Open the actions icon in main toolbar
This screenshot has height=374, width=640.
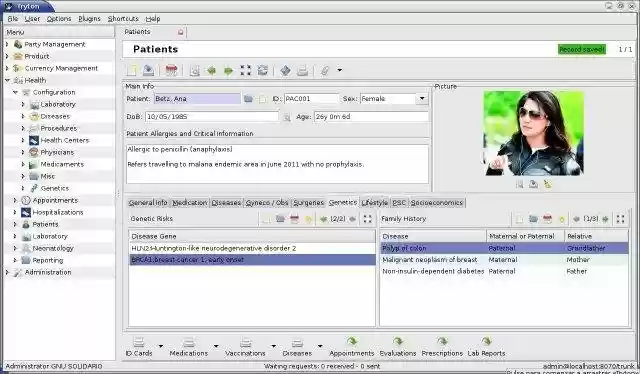(x=285, y=71)
